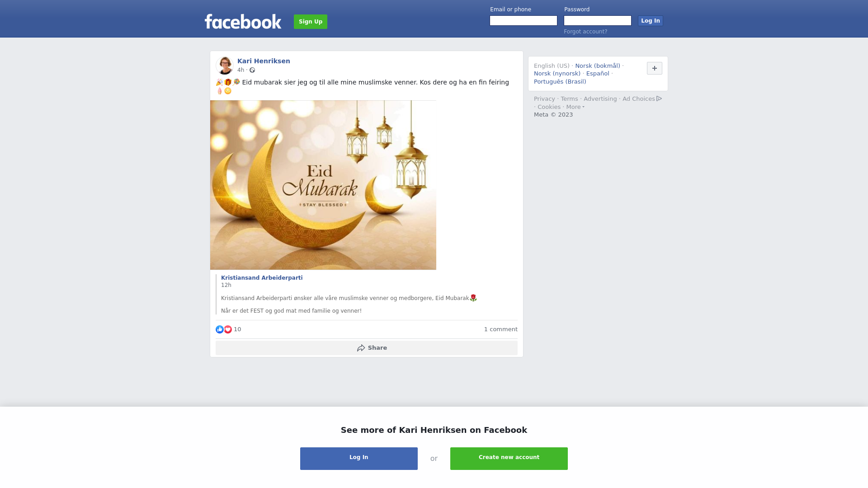868x488 pixels.
Task: Focus the Password input field
Action: (x=598, y=21)
